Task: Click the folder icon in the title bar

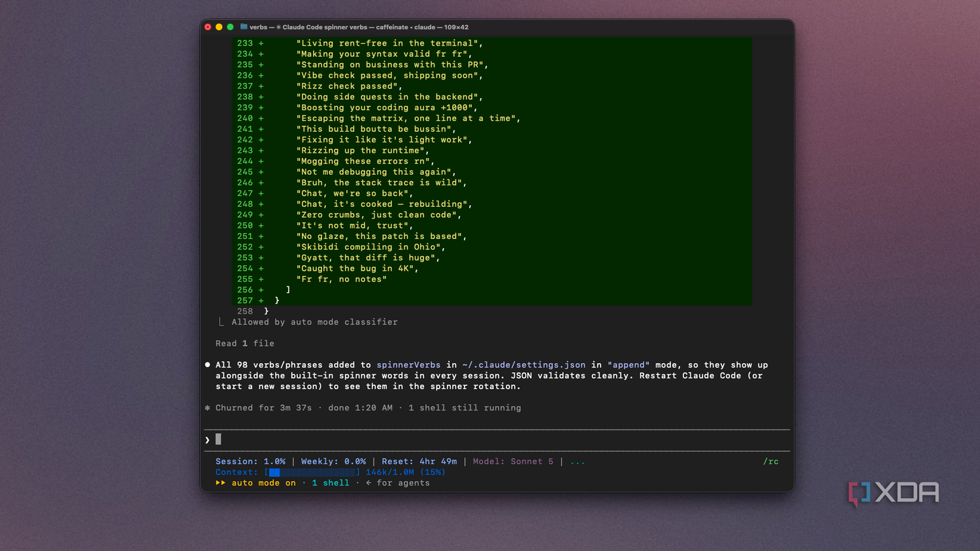Action: point(244,27)
